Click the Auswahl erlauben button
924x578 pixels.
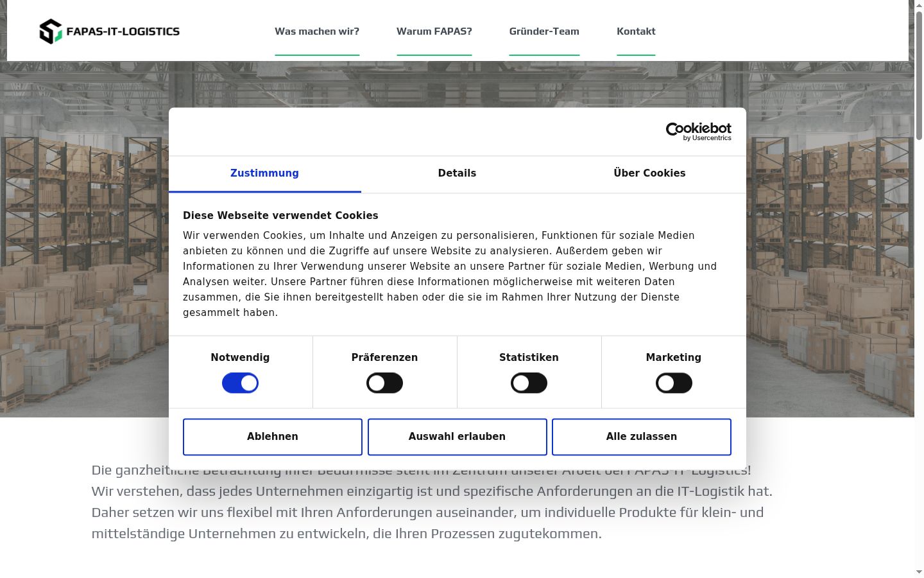pos(457,437)
